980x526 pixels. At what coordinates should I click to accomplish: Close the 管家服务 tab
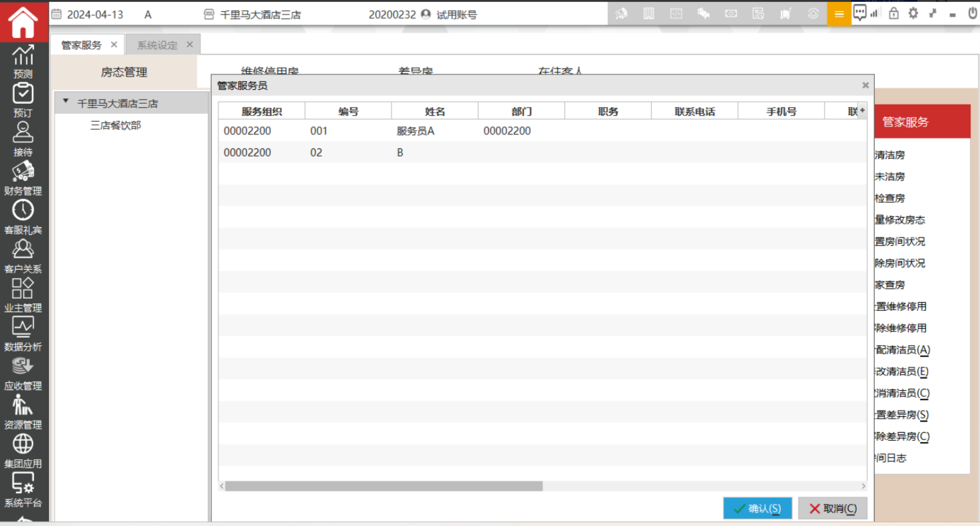click(114, 45)
